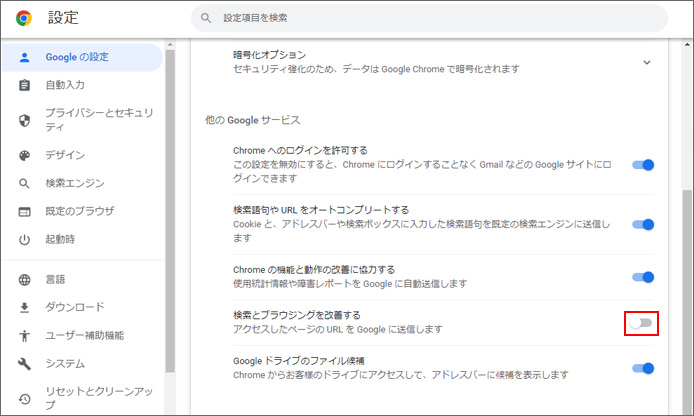Click the magnifier icon for 検索エンジン
The width and height of the screenshot is (694, 416).
click(x=24, y=183)
